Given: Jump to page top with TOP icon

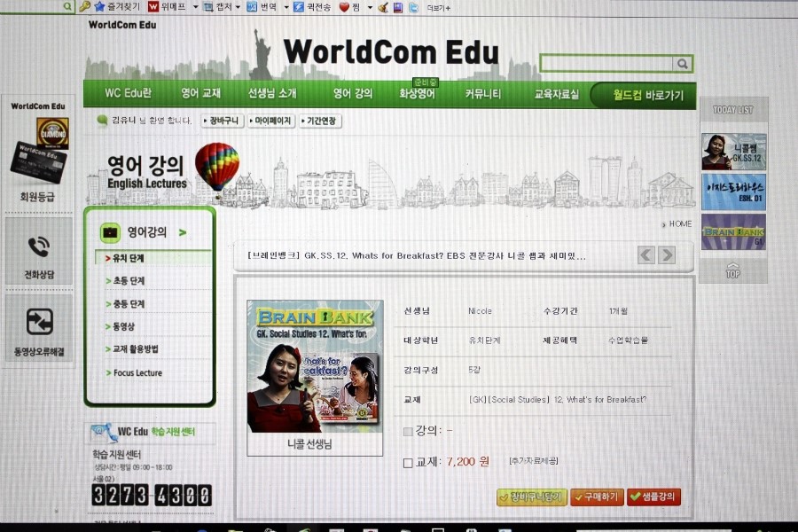Looking at the screenshot, I should [733, 270].
